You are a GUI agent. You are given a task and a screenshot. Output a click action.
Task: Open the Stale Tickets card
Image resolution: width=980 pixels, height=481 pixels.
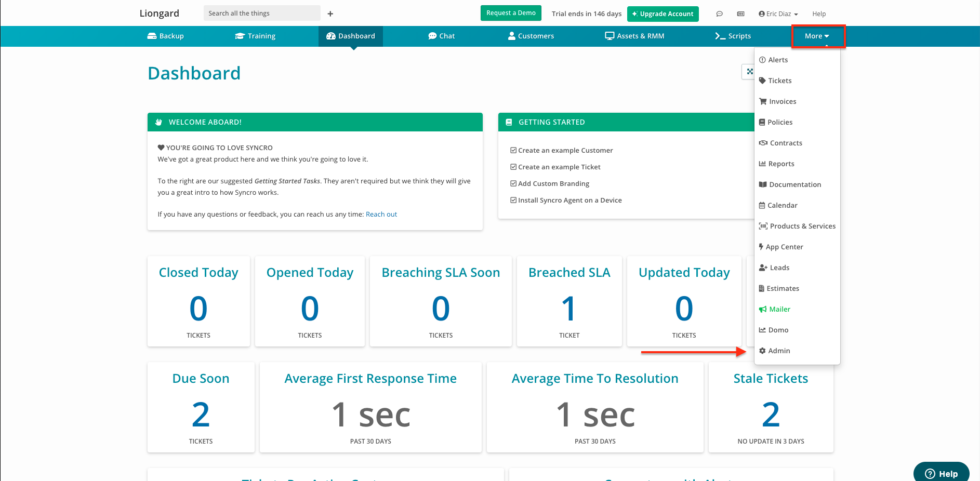771,407
